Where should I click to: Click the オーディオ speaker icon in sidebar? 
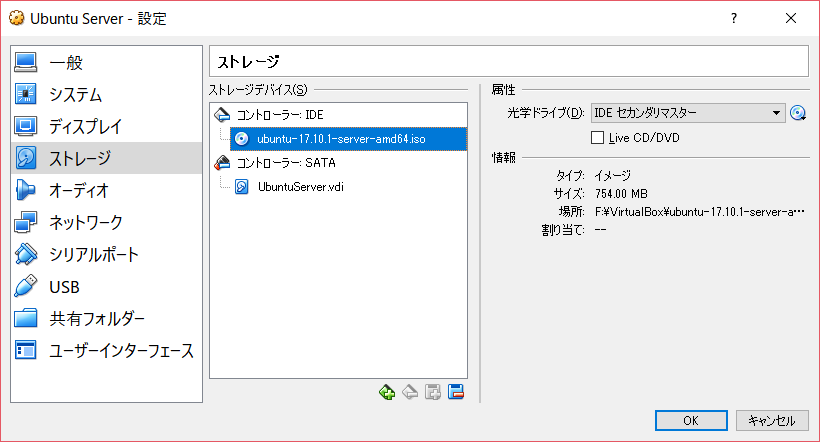(x=26, y=190)
